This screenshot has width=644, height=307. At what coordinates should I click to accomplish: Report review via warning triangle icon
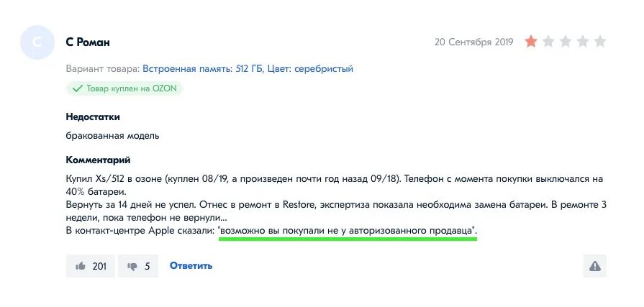[x=595, y=266]
